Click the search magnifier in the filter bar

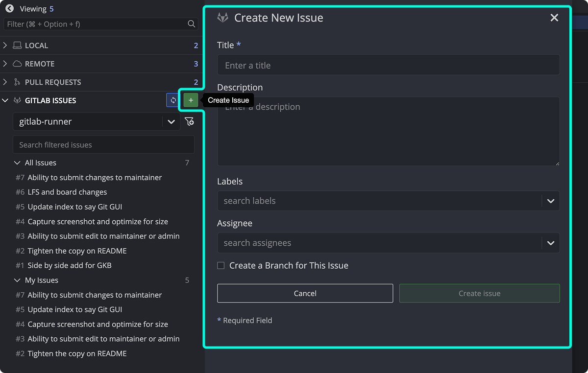[x=191, y=23]
